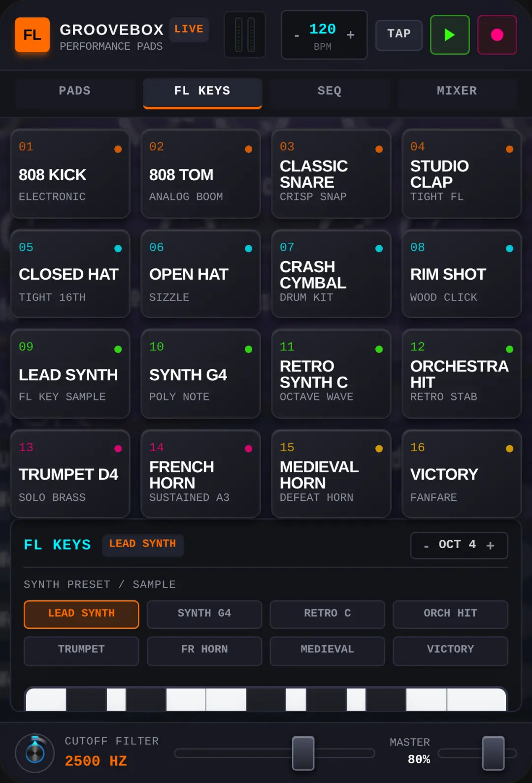Tap the TAP tempo button
This screenshot has height=783, width=532.
[399, 34]
